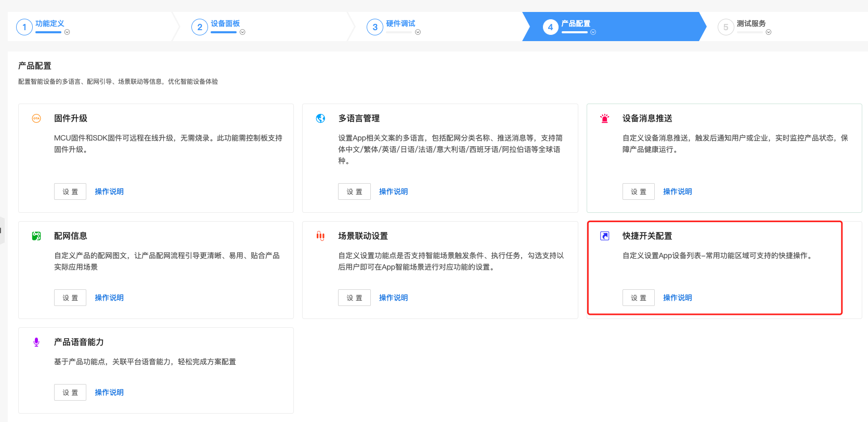Click the 场景联动设置 icon
868x422 pixels.
tap(320, 236)
